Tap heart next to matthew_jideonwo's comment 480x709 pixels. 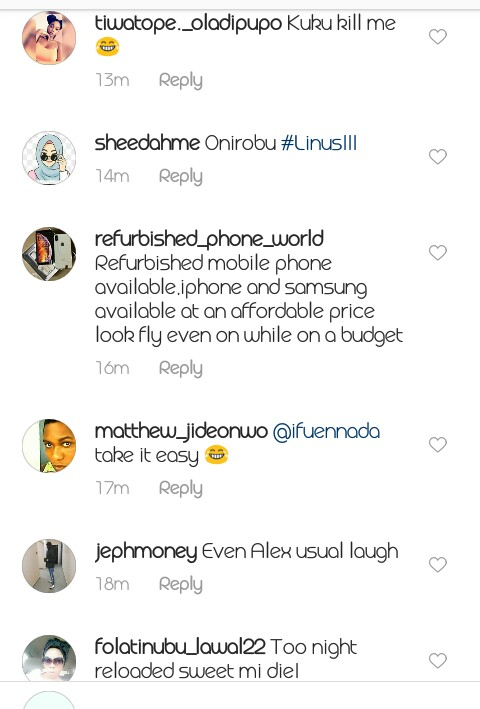[x=438, y=444]
